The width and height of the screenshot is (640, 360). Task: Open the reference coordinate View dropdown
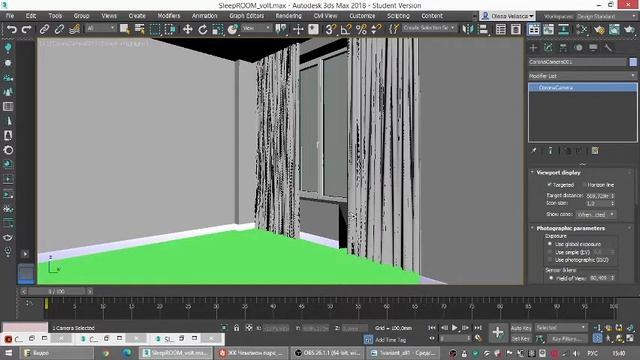(x=256, y=28)
